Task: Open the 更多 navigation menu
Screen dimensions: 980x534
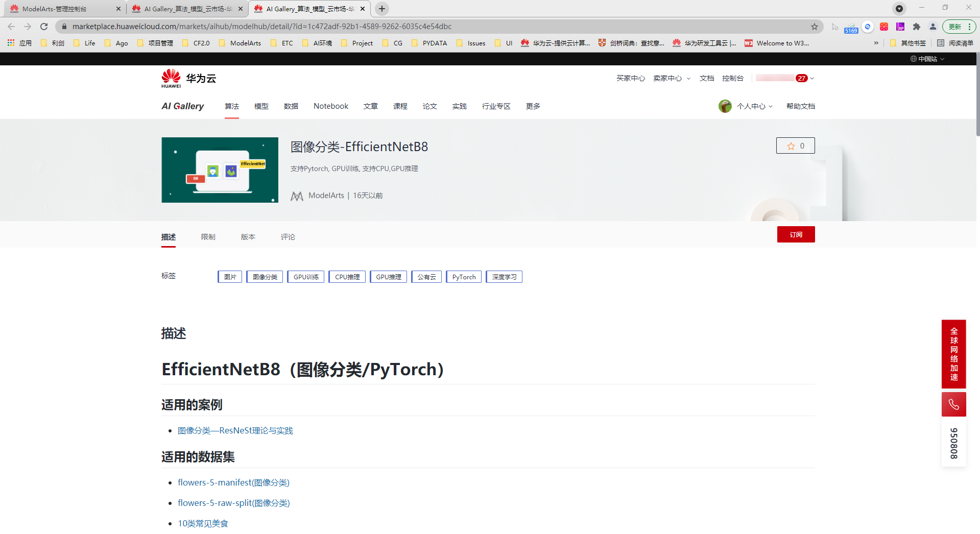Action: pyautogui.click(x=533, y=106)
